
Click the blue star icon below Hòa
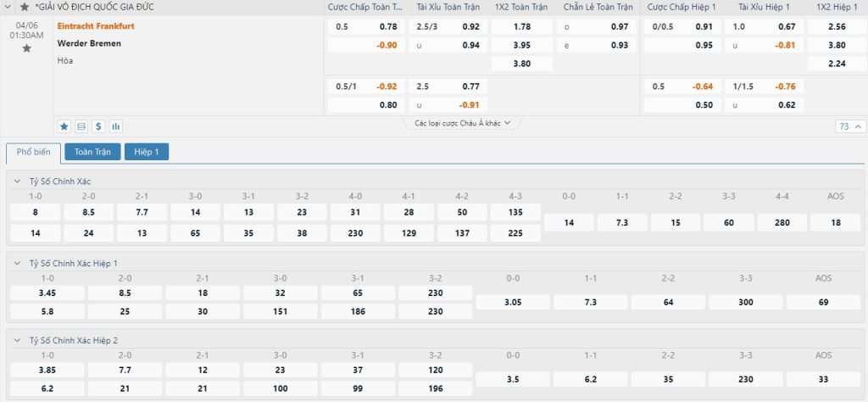[64, 126]
